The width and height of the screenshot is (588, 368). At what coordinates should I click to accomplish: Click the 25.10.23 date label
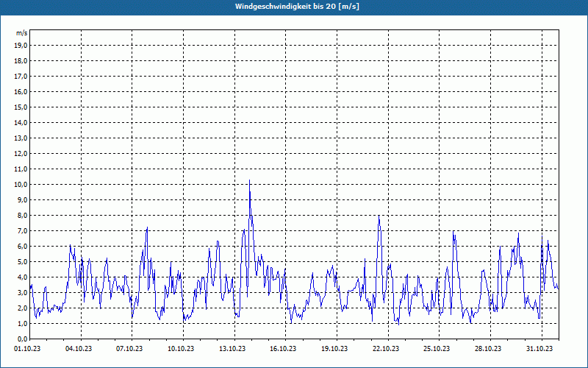click(437, 348)
